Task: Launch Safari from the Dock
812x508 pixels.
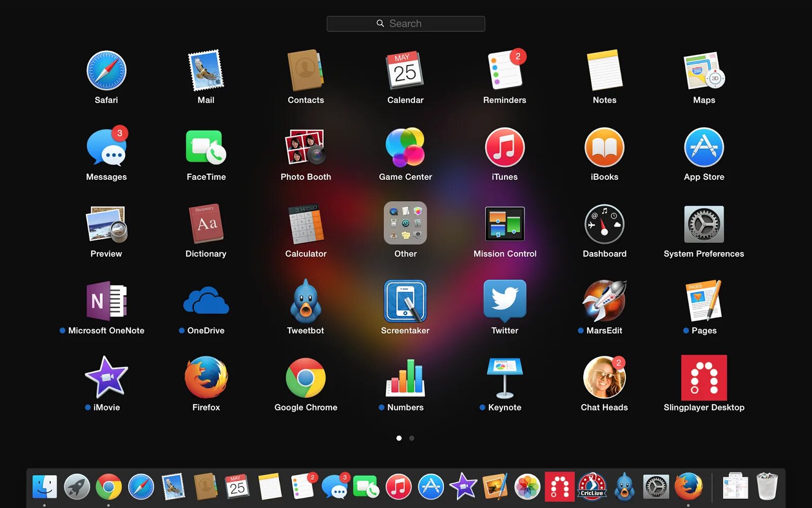Action: coord(141,487)
